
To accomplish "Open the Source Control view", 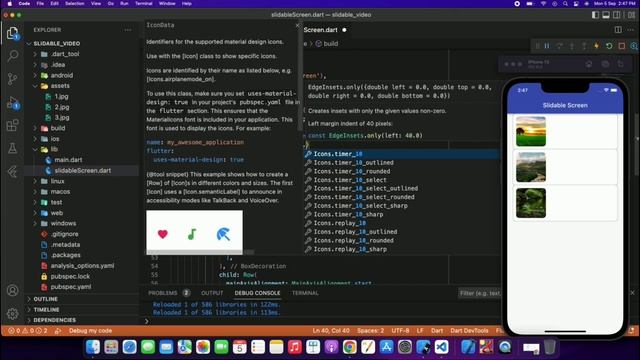I will pyautogui.click(x=13, y=78).
